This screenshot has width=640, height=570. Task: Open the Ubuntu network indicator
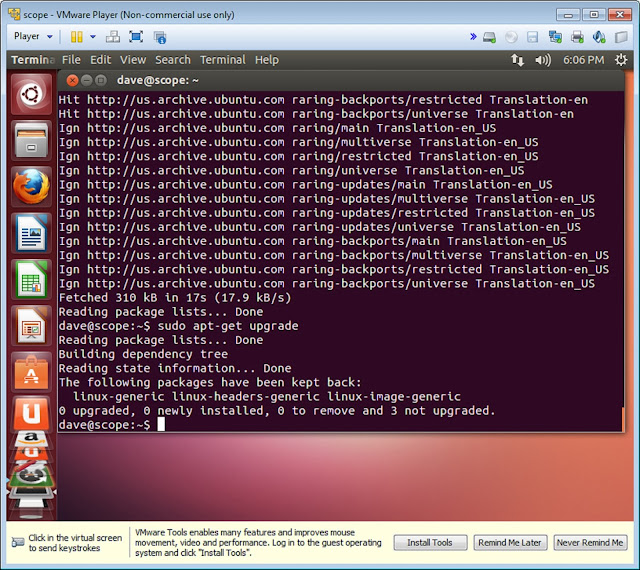[518, 60]
